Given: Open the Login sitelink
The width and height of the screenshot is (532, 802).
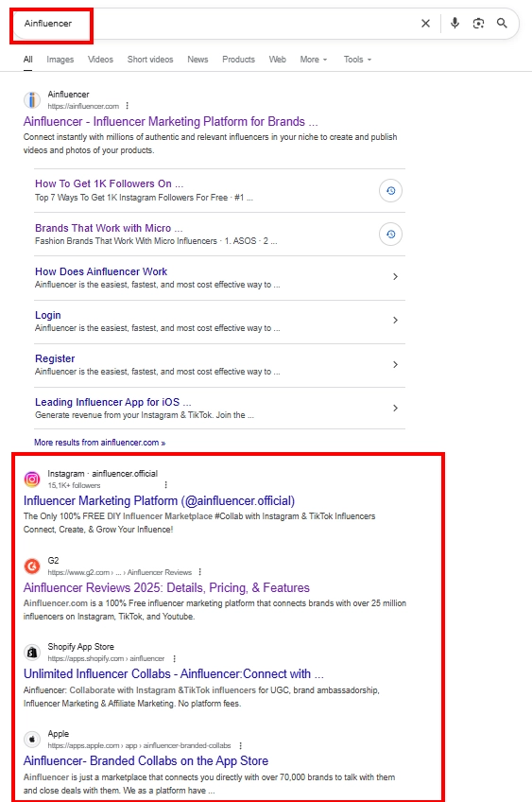Looking at the screenshot, I should coord(48,315).
